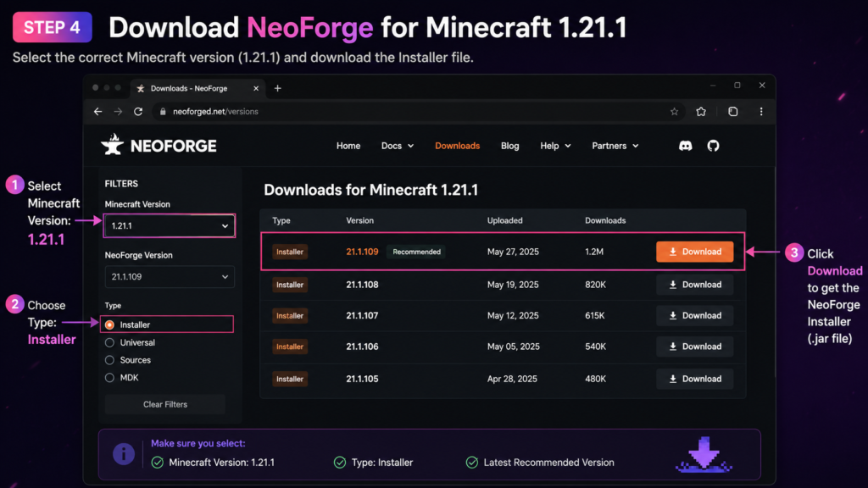Click the Type column header
The width and height of the screenshot is (868, 488).
tap(281, 221)
